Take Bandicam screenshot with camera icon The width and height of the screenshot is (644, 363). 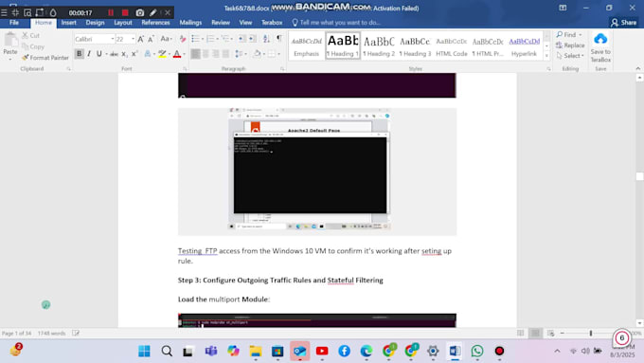coord(140,12)
